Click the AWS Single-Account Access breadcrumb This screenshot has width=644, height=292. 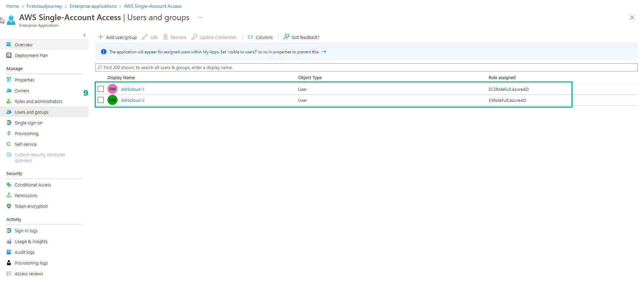pos(152,6)
